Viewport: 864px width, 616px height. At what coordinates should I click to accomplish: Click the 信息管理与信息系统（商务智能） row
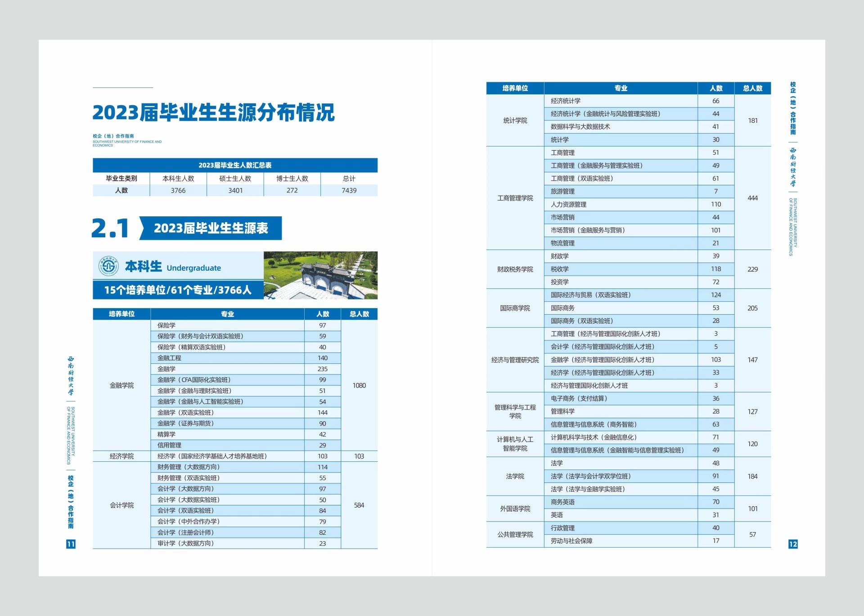coord(639,424)
